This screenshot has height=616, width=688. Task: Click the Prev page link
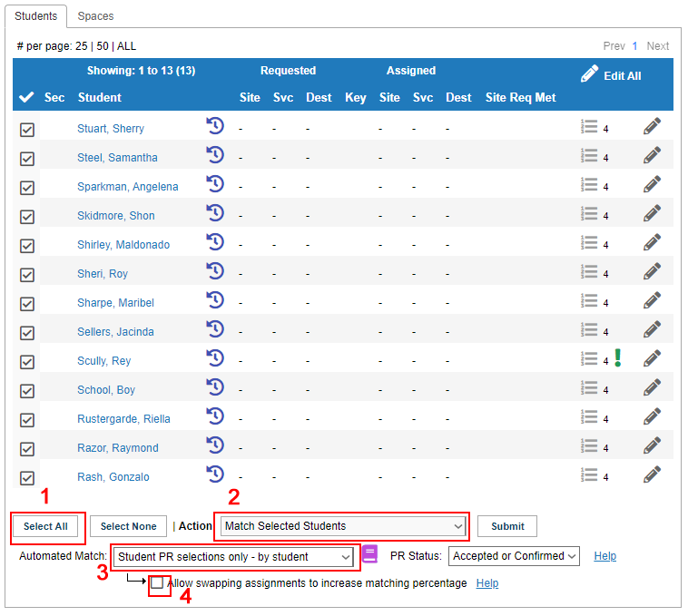[x=614, y=46]
